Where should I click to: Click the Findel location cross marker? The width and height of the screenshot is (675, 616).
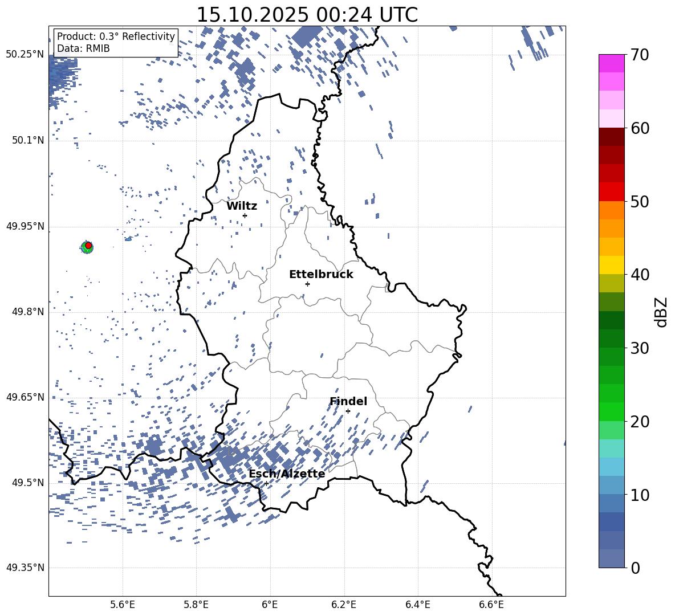click(348, 411)
